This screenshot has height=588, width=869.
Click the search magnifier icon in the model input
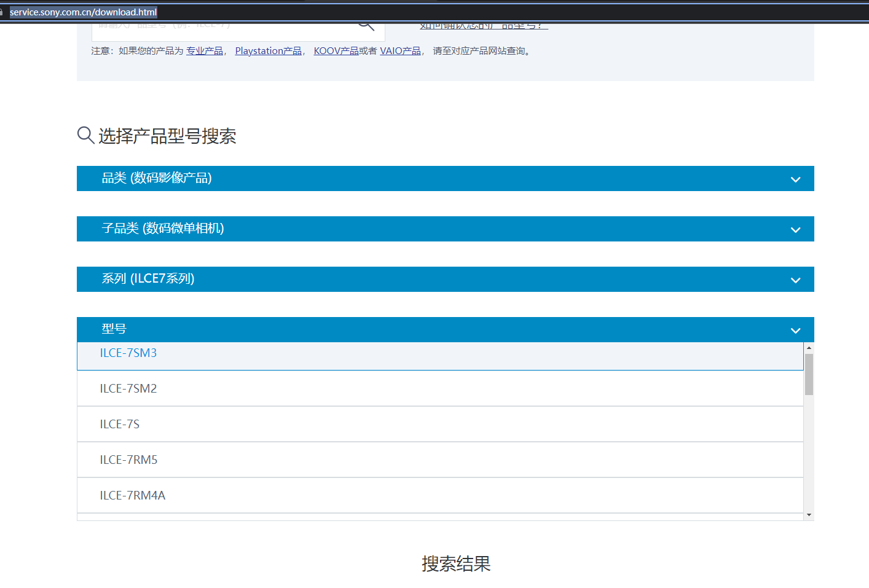[366, 26]
